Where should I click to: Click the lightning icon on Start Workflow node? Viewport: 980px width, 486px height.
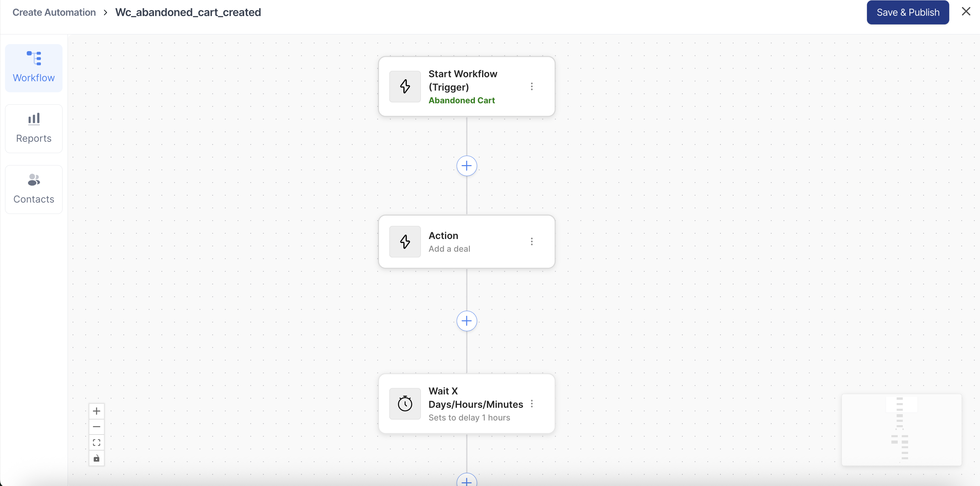coord(405,86)
